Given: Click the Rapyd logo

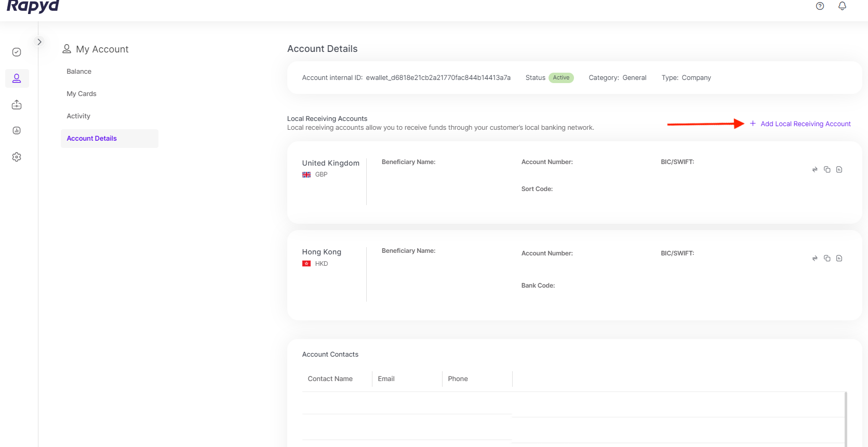Looking at the screenshot, I should 33,6.
